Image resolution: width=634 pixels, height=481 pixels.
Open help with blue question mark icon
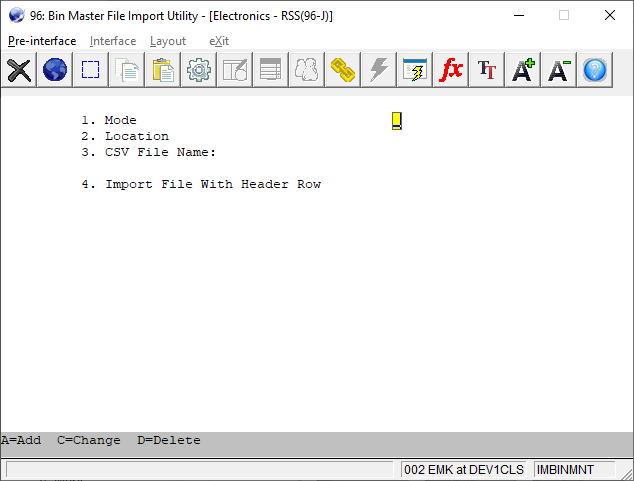coord(595,70)
